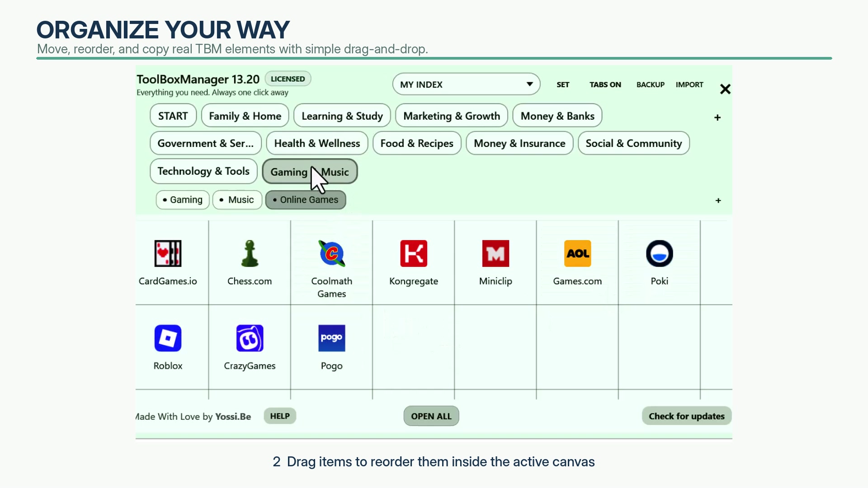
Task: Switch to Health & Wellness category
Action: point(317,143)
